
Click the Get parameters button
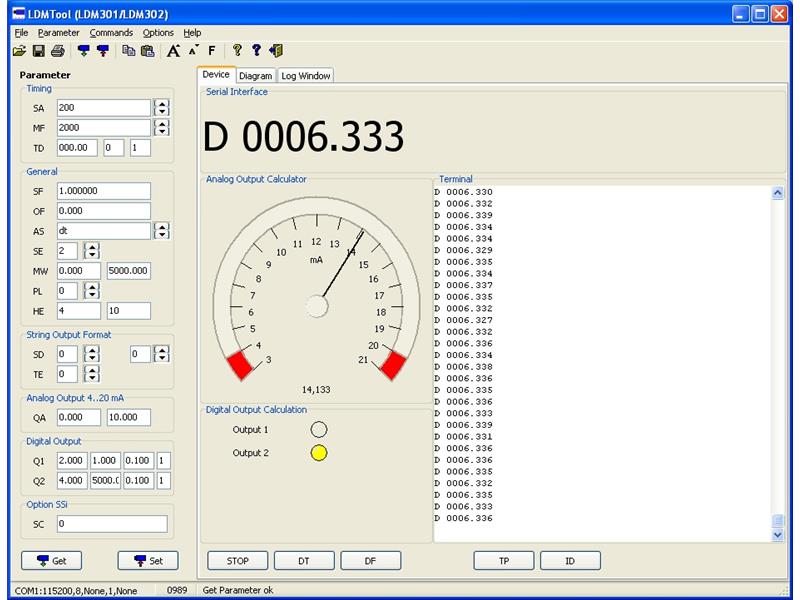click(52, 561)
